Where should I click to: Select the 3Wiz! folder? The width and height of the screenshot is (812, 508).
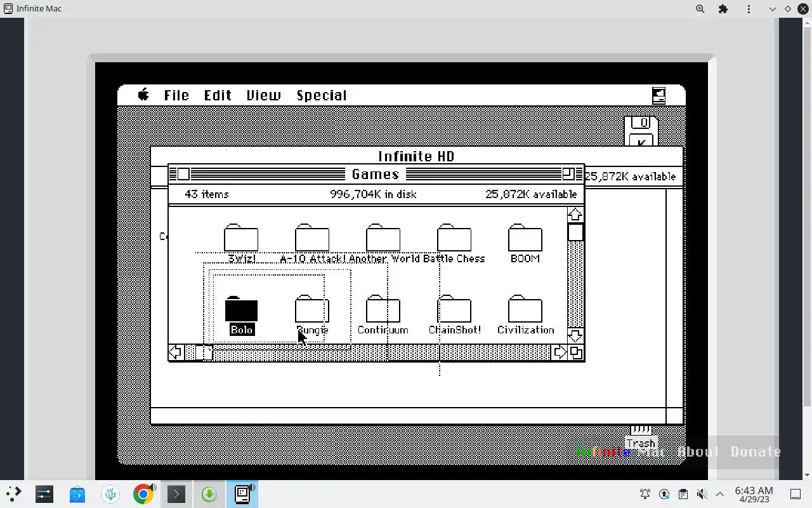tap(241, 244)
